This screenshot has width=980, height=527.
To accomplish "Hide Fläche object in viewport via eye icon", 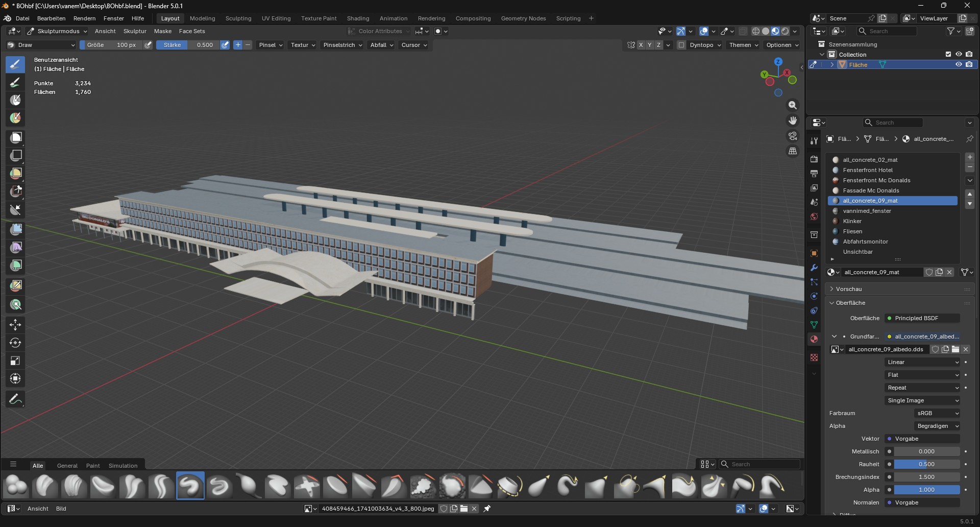I will (x=959, y=65).
